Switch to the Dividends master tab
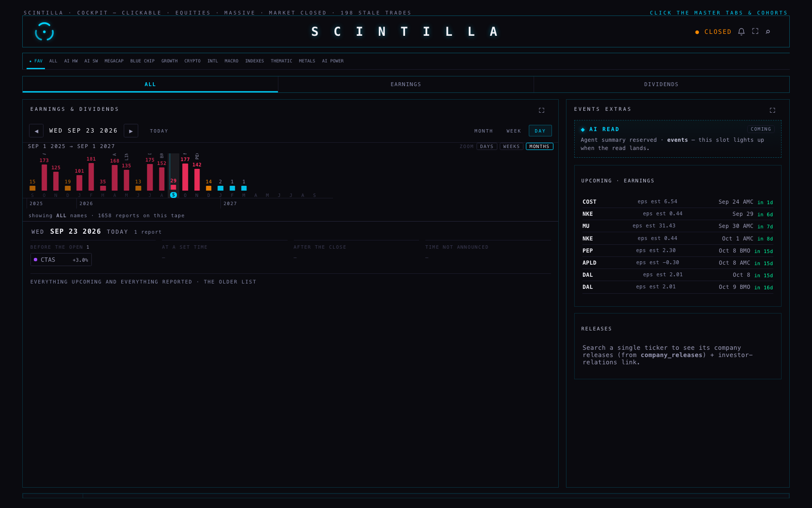Screen dimensions: 812x508 (661, 84)
